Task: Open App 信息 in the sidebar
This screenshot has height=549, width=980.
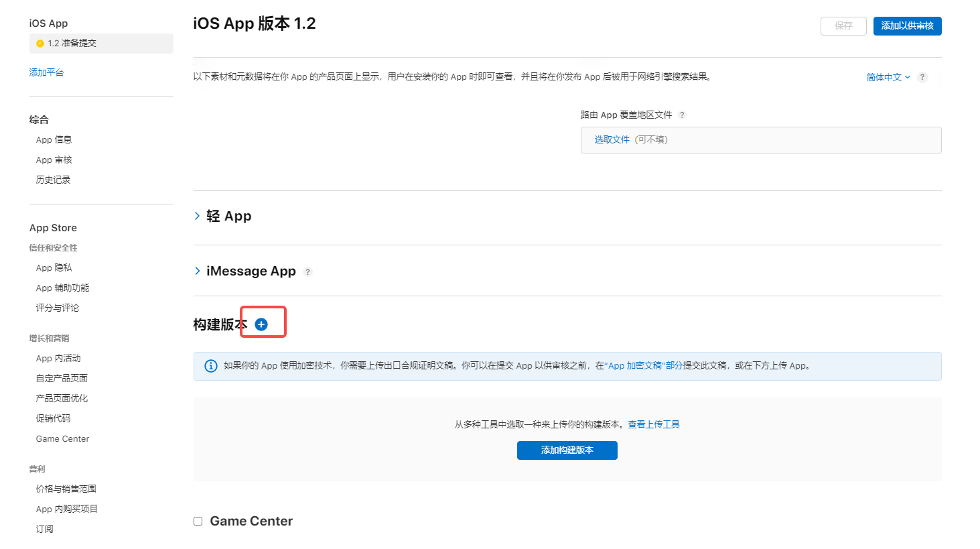Action: click(54, 139)
